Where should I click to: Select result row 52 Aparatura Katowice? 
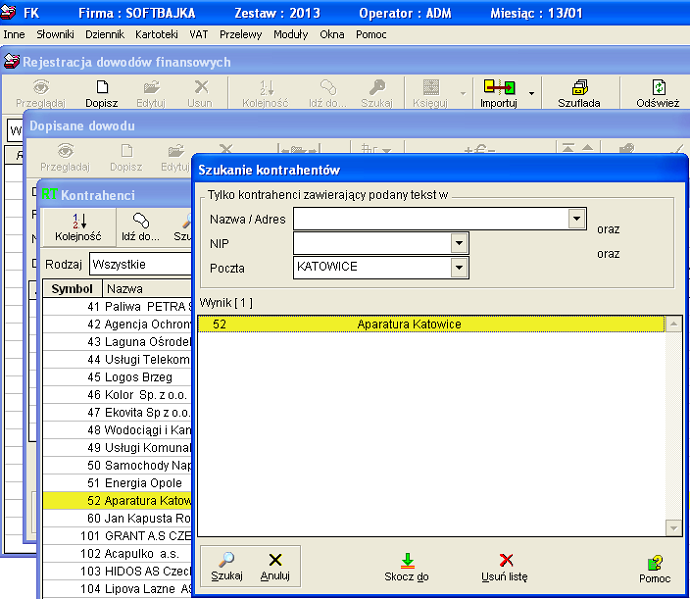pyautogui.click(x=431, y=324)
